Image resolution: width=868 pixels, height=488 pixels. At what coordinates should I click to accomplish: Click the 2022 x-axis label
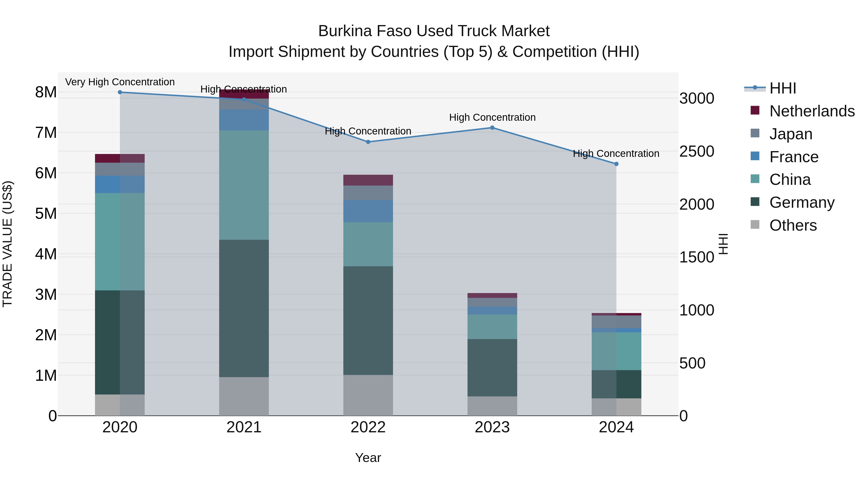[368, 427]
